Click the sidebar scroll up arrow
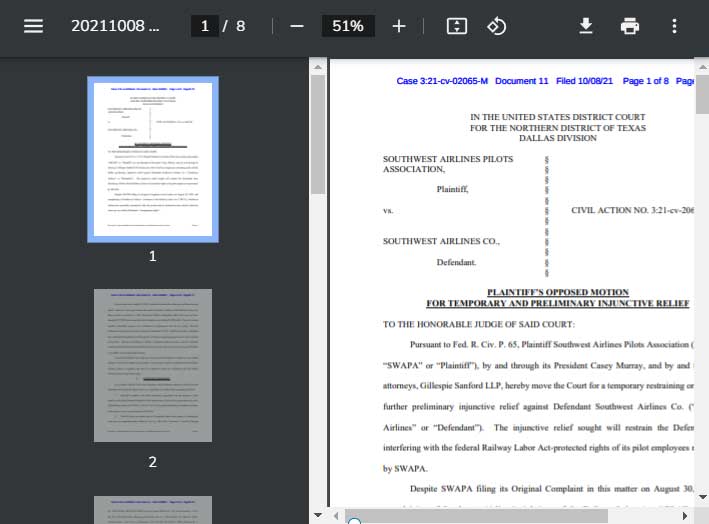The height and width of the screenshot is (524, 709). pos(318,67)
